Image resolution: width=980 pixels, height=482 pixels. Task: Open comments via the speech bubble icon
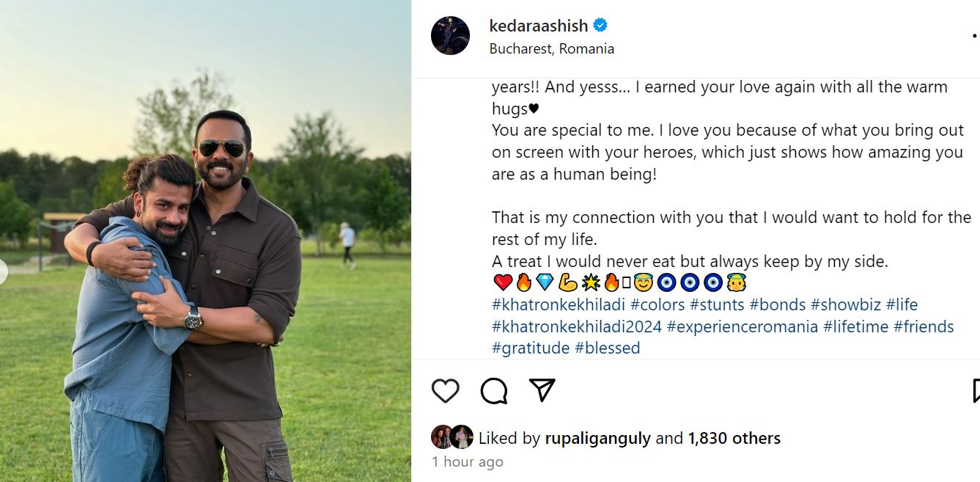[x=493, y=390]
